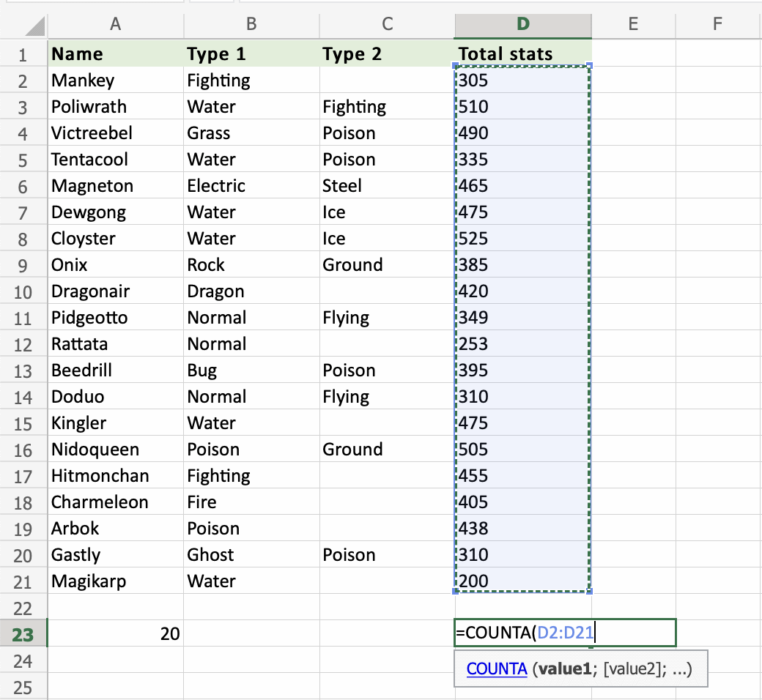The image size is (762, 700).
Task: Select row 23 header
Action: (x=23, y=634)
